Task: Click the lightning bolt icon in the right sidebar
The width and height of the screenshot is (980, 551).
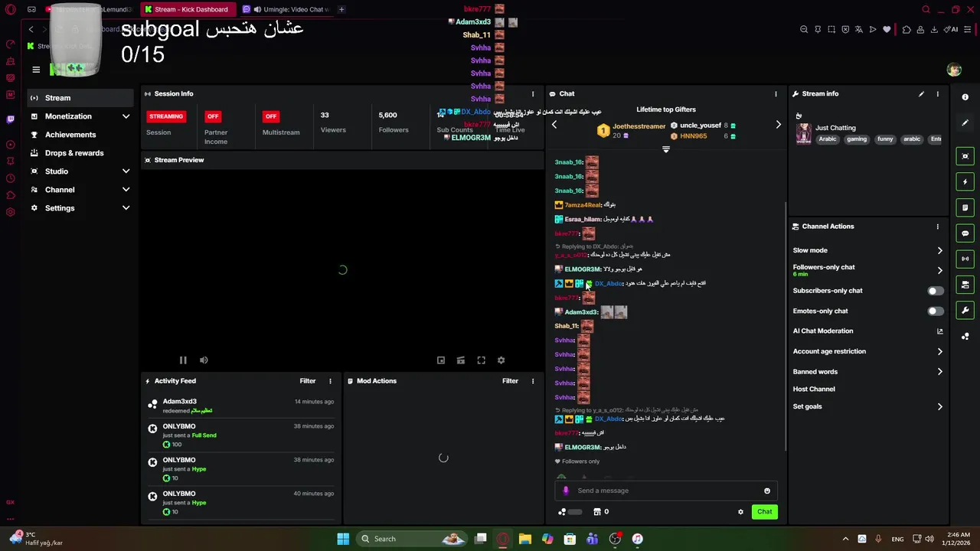Action: (965, 182)
